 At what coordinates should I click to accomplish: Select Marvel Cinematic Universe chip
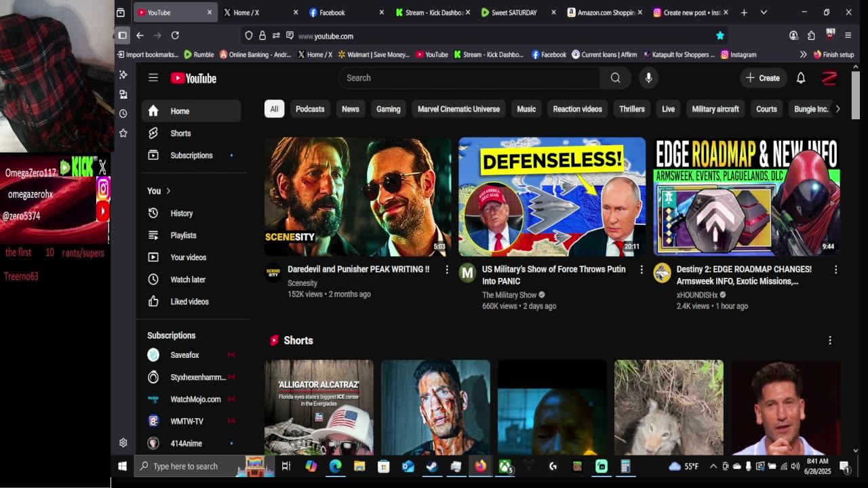(458, 109)
